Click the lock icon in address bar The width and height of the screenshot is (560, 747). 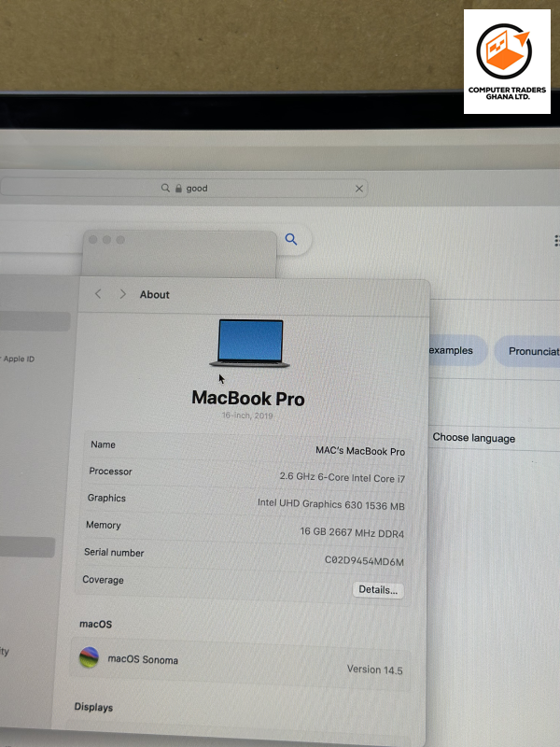[178, 189]
